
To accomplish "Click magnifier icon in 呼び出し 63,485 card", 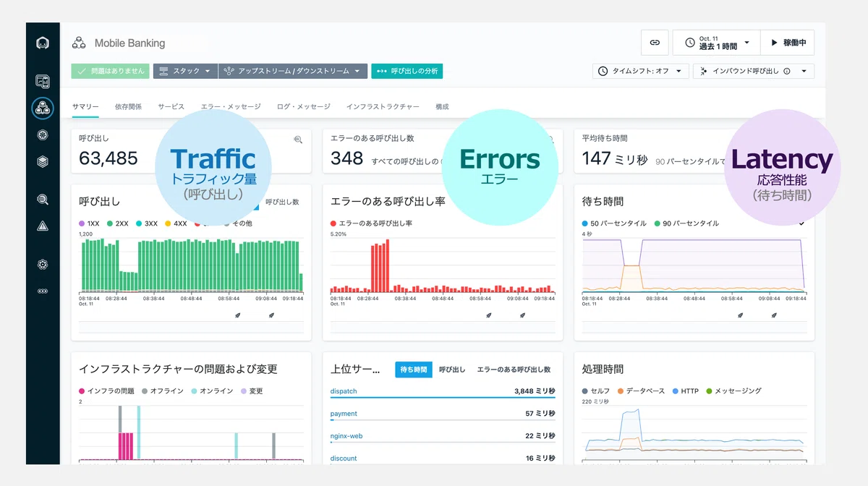I will pyautogui.click(x=298, y=140).
